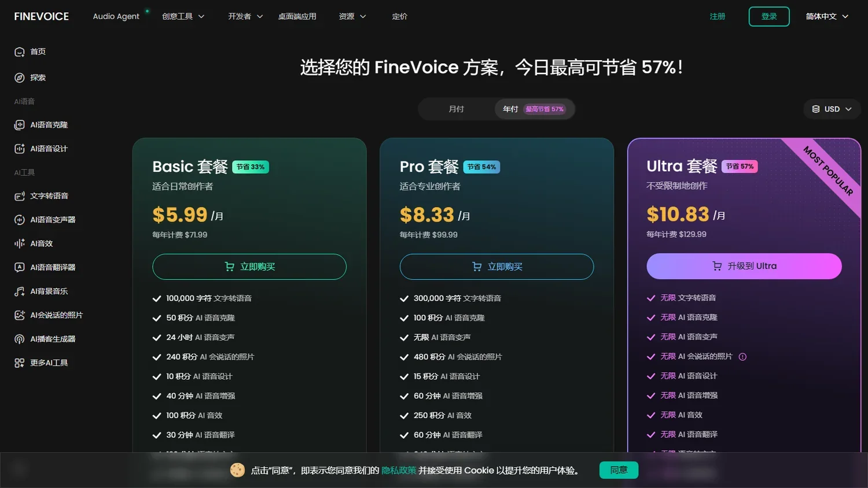
Task: Open the AI语音翻译器 sidebar icon
Action: pos(19,267)
